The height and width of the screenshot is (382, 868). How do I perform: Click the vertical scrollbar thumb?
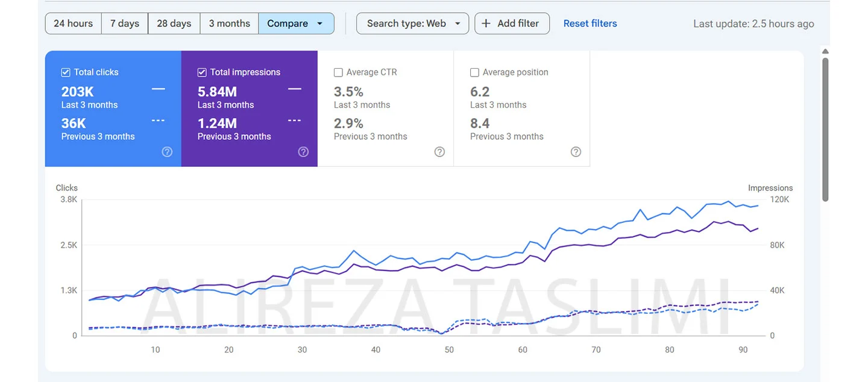coord(825,130)
